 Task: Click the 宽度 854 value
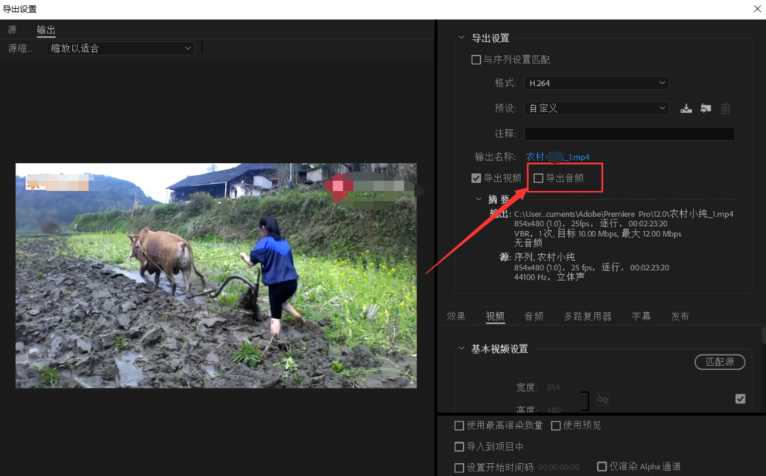(x=553, y=388)
